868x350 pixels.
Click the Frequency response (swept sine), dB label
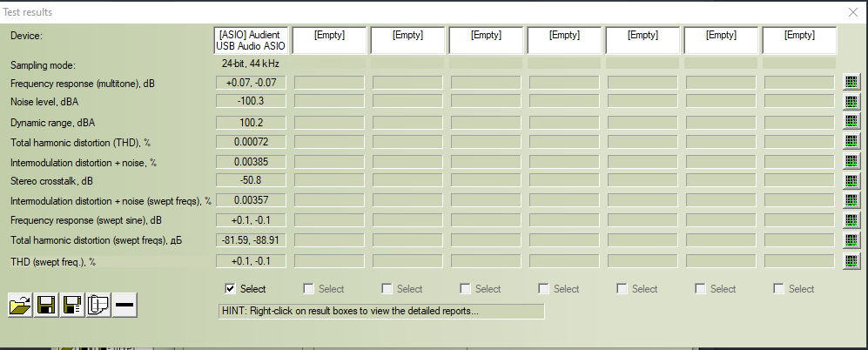pyautogui.click(x=86, y=220)
